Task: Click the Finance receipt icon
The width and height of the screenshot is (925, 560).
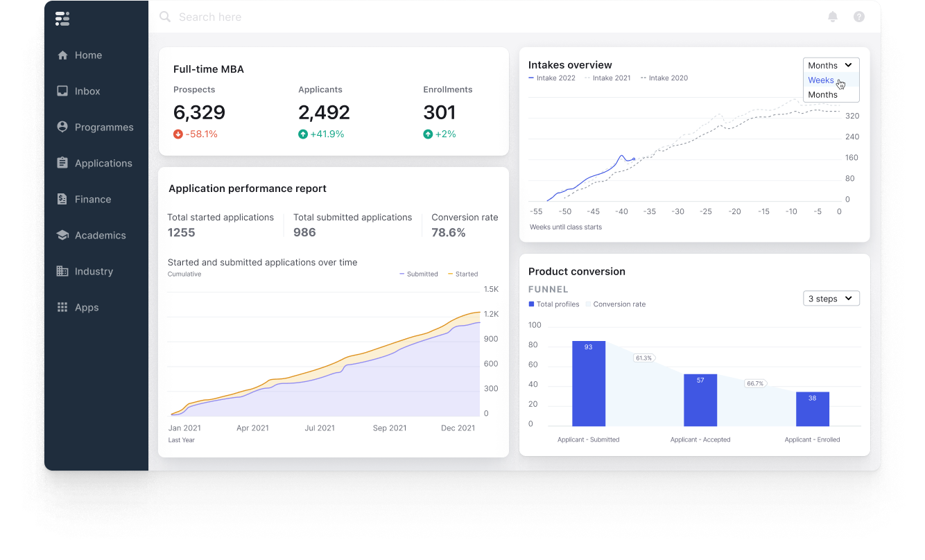Action: (x=62, y=200)
